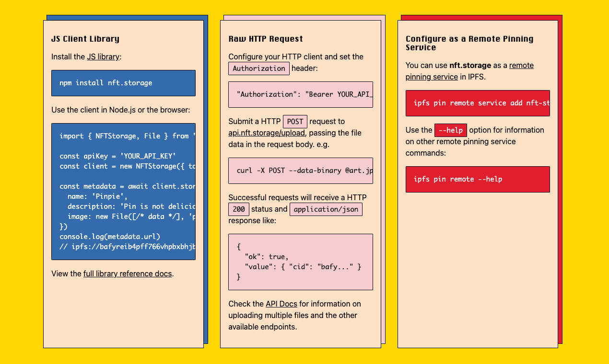Screen dimensions: 609x364
Task: Click the Raw HTTP Request heading
Action: 266,39
